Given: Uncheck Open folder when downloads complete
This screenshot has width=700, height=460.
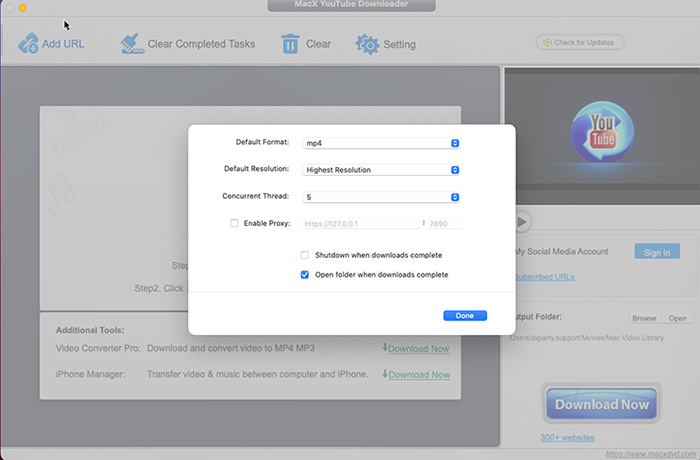Looking at the screenshot, I should [x=304, y=275].
